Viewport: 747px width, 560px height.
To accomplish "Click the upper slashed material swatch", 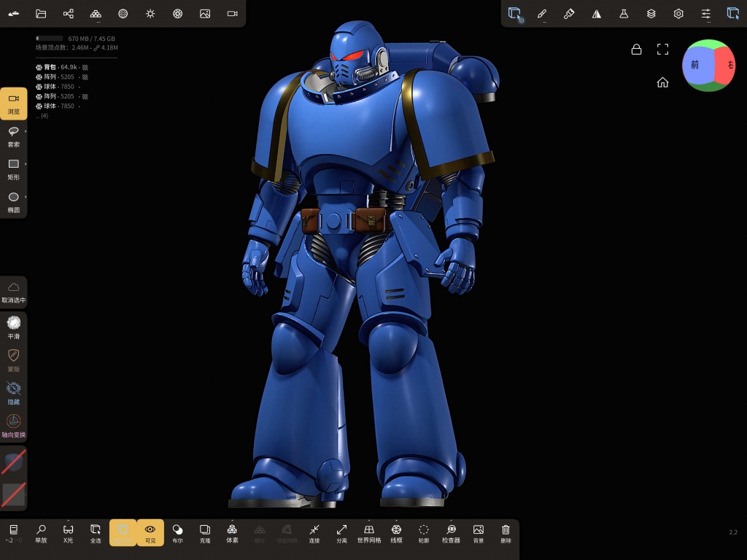I will click(x=13, y=463).
